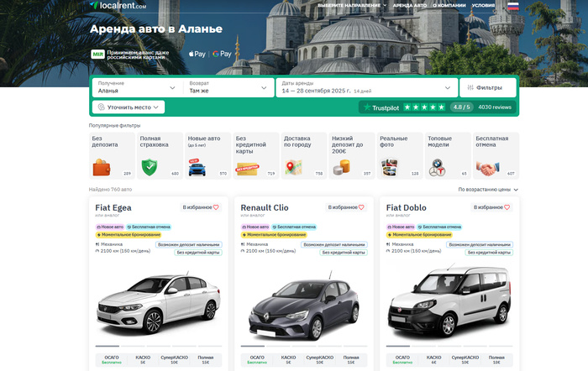Click Моментальное бронирование tag on Fiat Doblo
This screenshot has width=588, height=371.
[x=420, y=234]
